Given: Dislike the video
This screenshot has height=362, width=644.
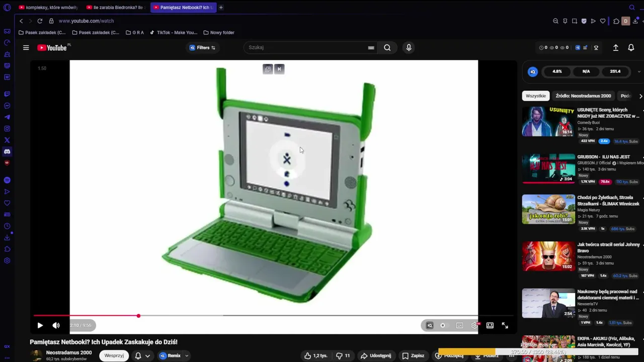Looking at the screenshot, I should [x=343, y=355].
